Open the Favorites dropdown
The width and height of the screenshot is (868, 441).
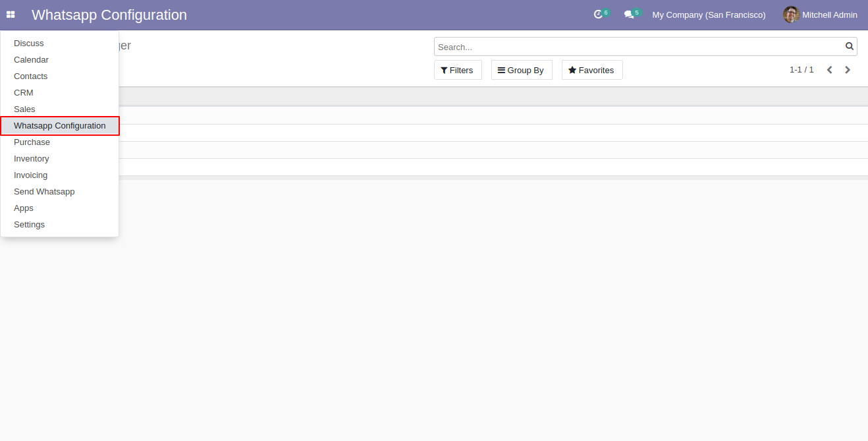pyautogui.click(x=592, y=70)
